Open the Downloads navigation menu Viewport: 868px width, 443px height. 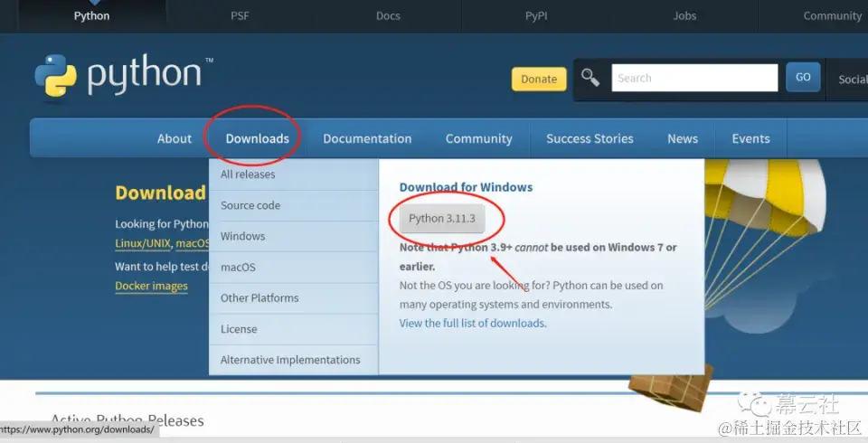(x=258, y=138)
